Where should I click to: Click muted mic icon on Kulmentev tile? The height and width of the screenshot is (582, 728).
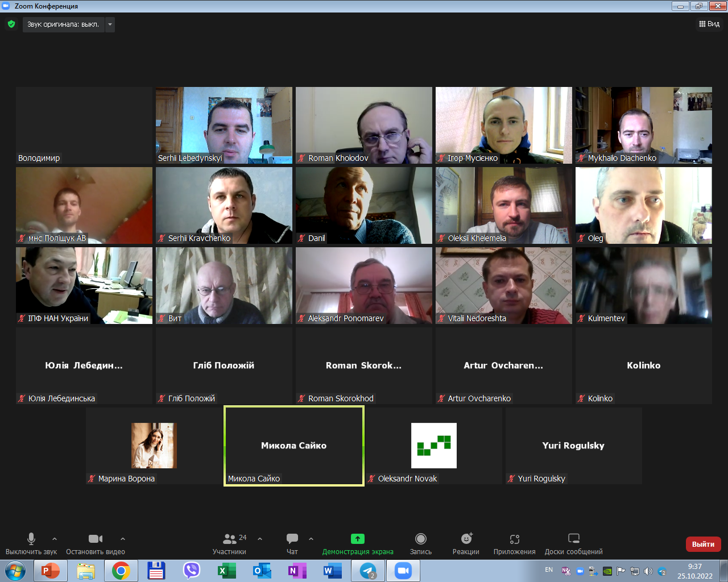581,318
